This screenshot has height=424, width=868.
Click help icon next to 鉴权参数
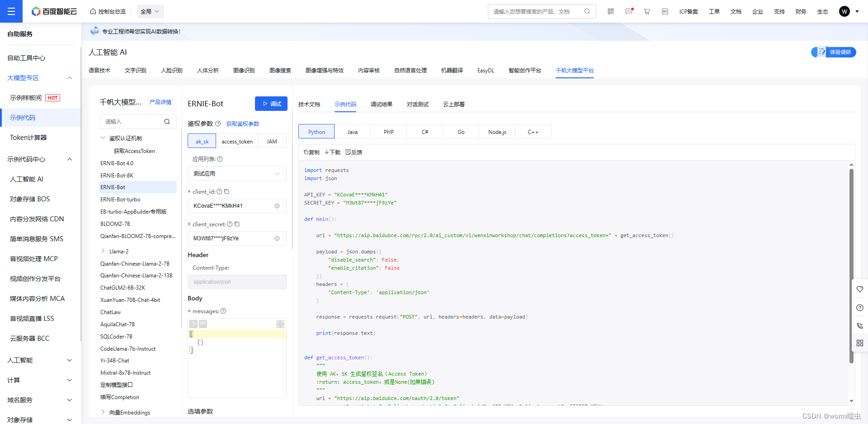point(218,124)
